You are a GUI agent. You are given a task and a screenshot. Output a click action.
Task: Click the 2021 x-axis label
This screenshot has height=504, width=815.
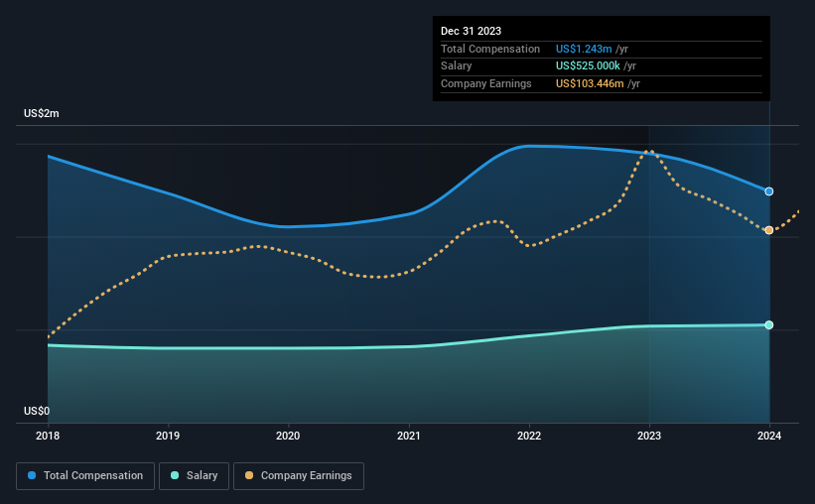409,436
